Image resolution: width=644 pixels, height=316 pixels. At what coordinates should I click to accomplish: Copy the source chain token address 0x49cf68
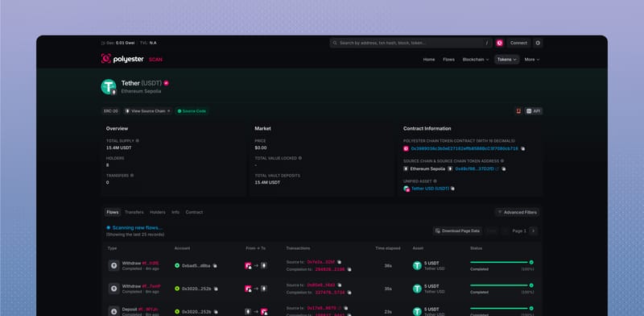[504, 168]
